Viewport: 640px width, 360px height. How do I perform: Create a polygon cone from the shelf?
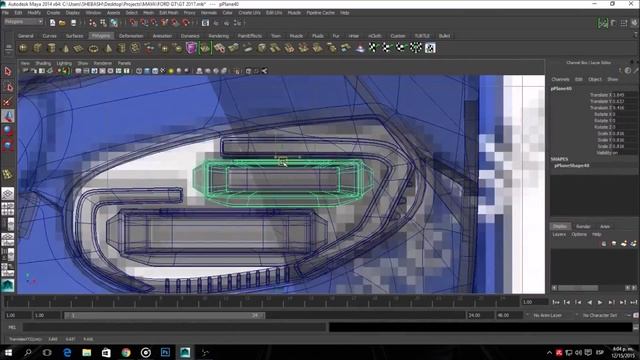tap(65, 48)
